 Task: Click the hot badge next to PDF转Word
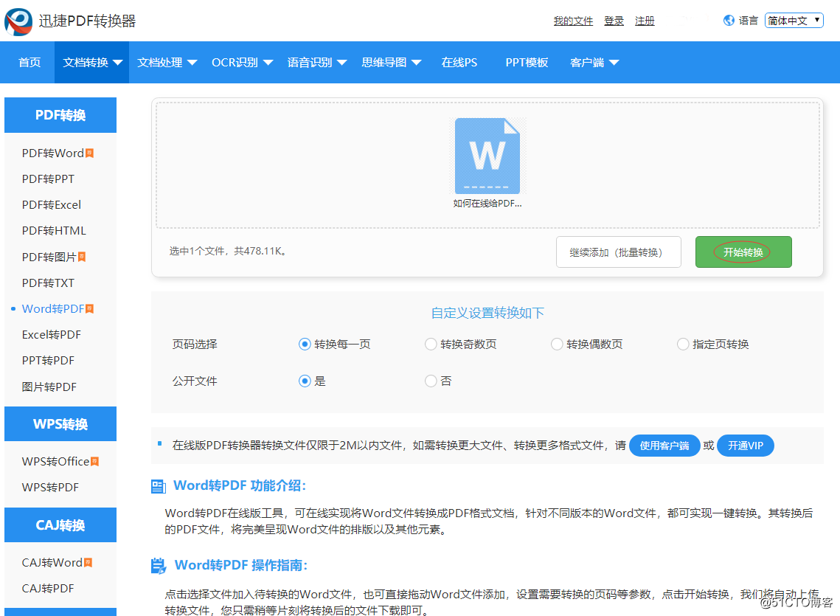(x=90, y=153)
